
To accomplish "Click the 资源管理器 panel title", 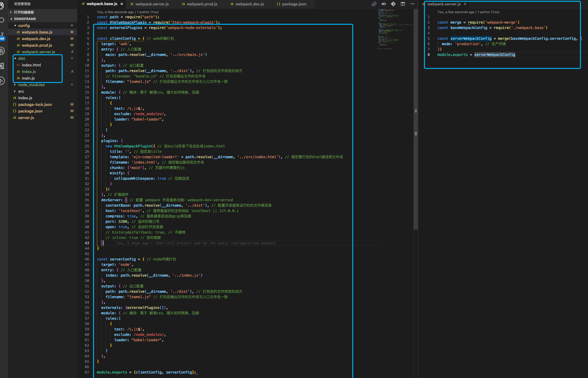I will point(22,4).
